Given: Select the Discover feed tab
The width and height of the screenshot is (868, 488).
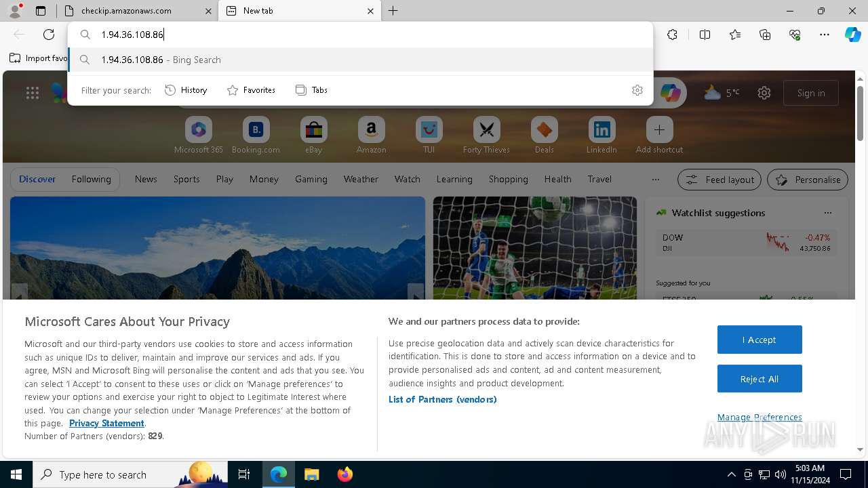Looking at the screenshot, I should [37, 179].
